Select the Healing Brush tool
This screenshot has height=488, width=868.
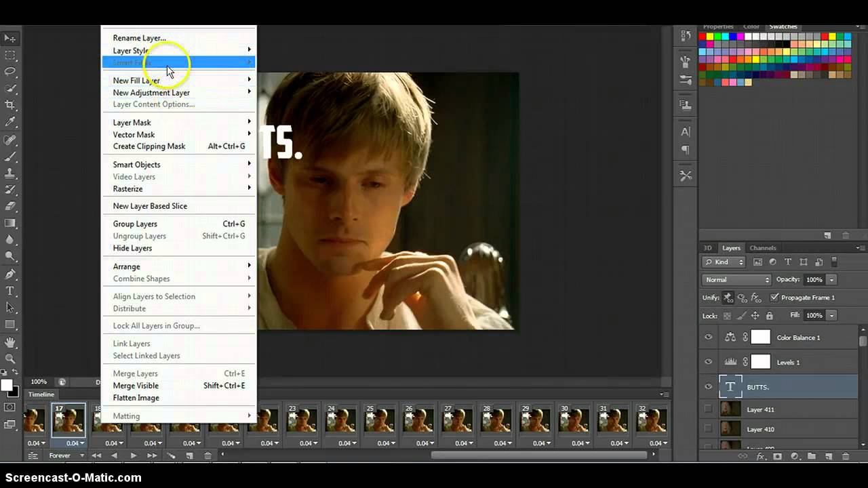point(10,140)
